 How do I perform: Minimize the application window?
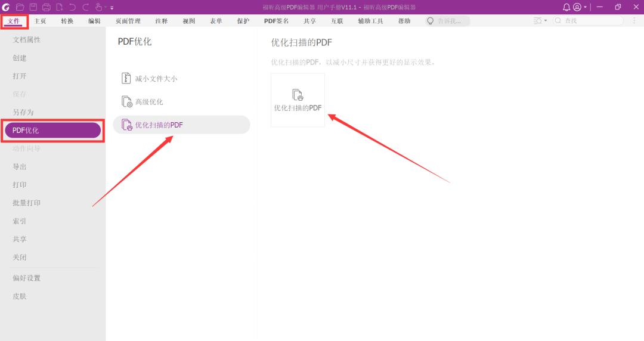pos(600,7)
